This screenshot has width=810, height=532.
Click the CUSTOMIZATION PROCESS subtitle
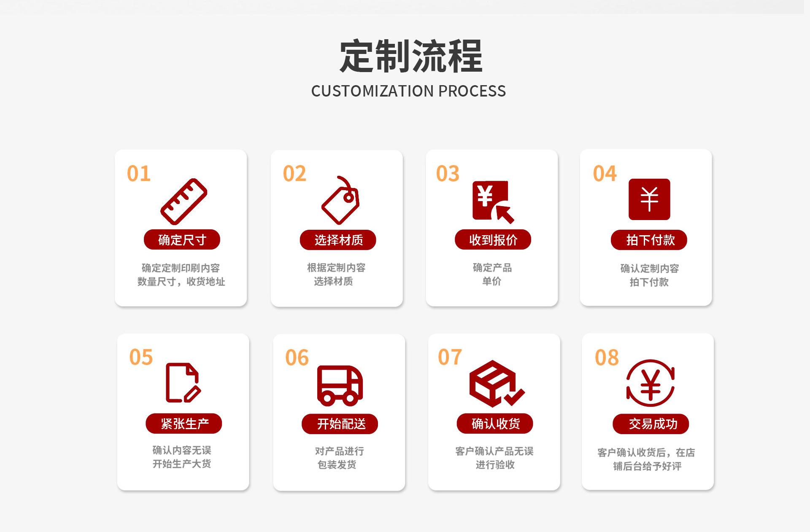[408, 91]
